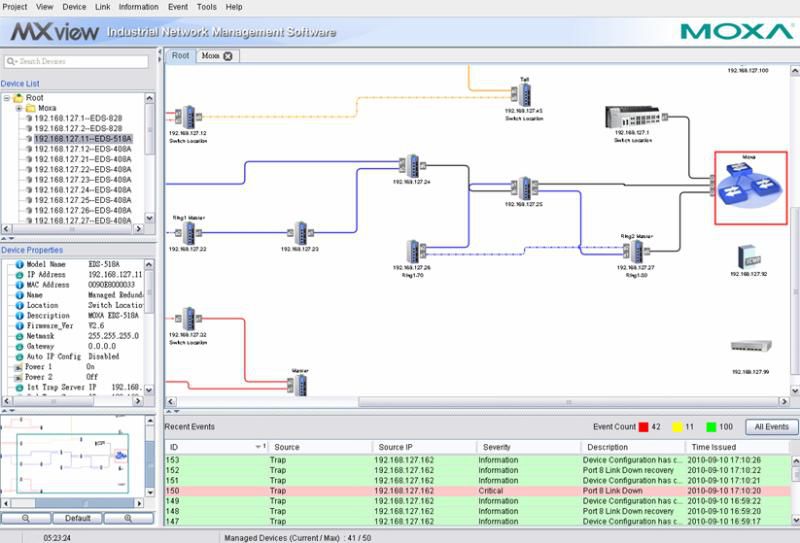Expand the Moxa folder in Device List
This screenshot has height=543, width=800.
(19, 108)
